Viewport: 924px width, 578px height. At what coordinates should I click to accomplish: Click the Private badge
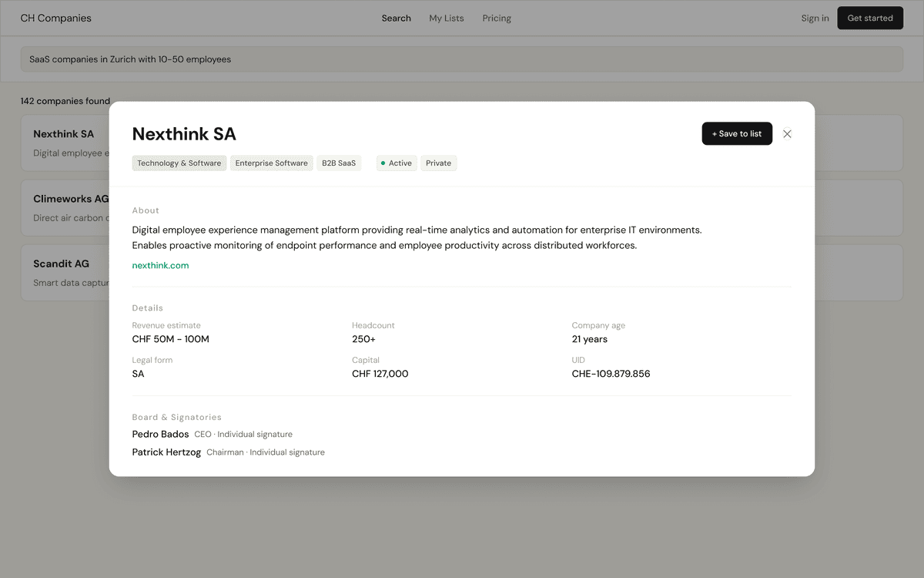click(x=439, y=163)
